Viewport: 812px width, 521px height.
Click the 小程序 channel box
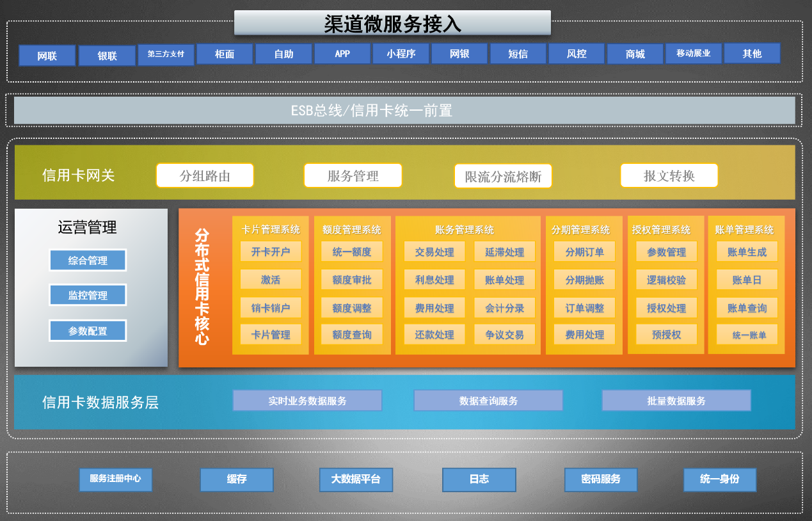point(401,54)
